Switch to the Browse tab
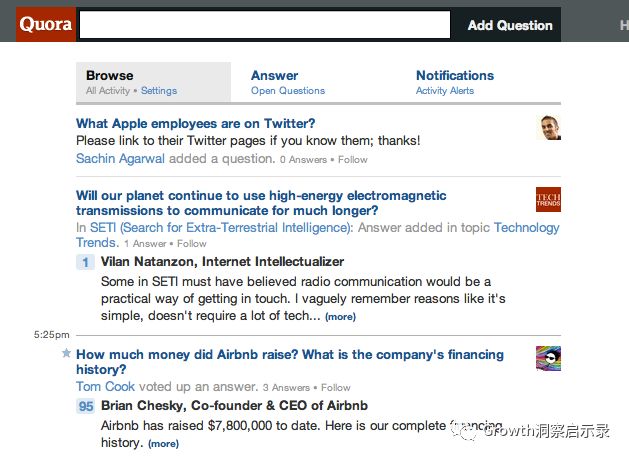629x458 pixels. (x=109, y=75)
